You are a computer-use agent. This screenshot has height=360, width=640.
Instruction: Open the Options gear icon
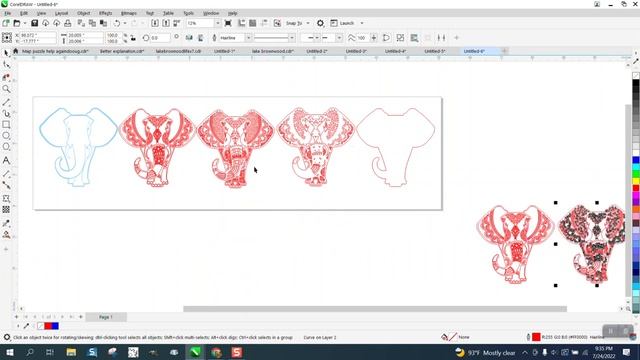(320, 23)
